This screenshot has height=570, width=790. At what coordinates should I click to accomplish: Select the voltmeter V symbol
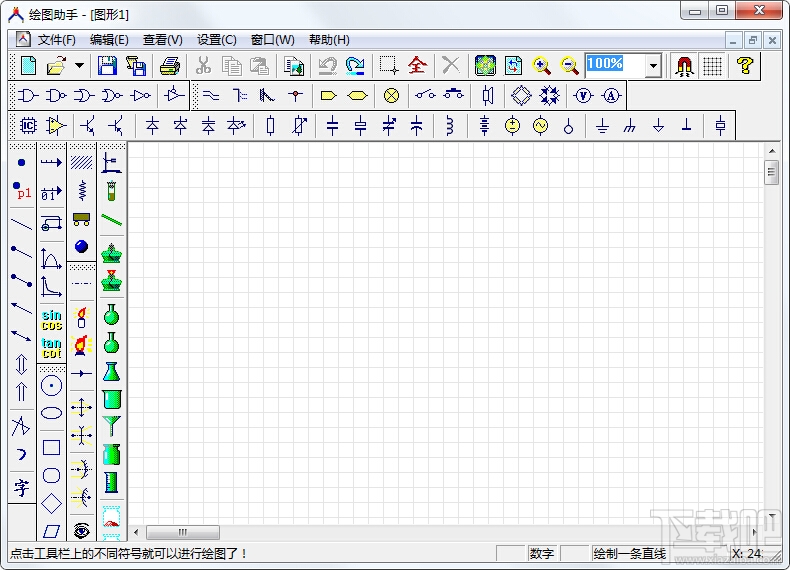point(583,95)
